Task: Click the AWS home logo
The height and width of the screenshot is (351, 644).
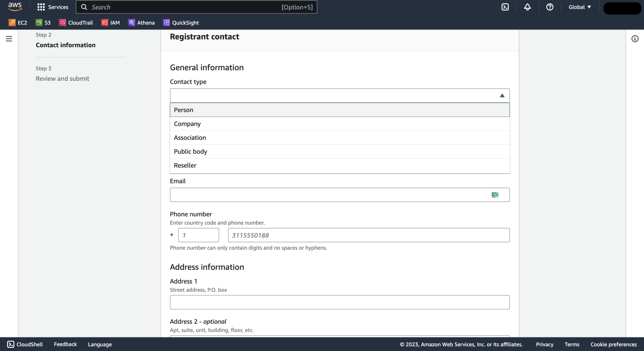Action: click(14, 7)
